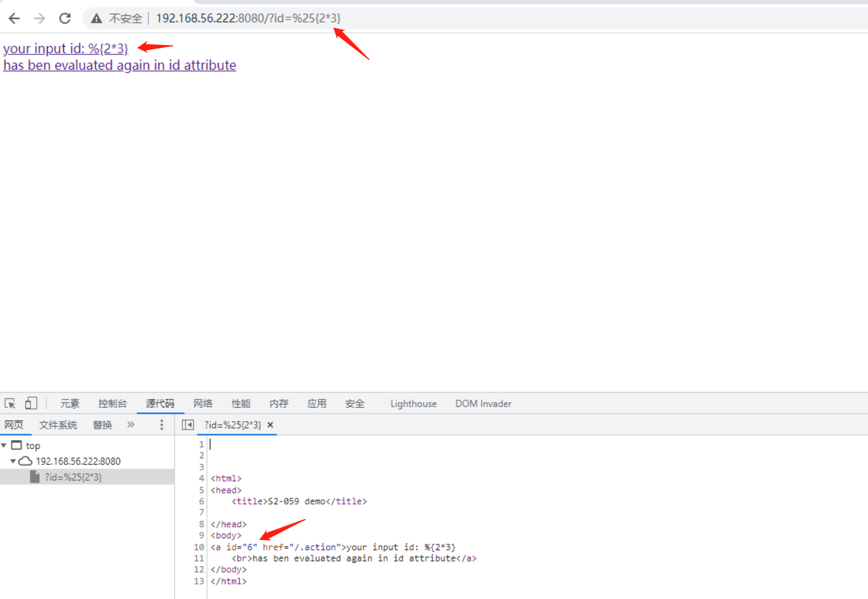Open the 内存 (Memory) panel

(x=279, y=403)
